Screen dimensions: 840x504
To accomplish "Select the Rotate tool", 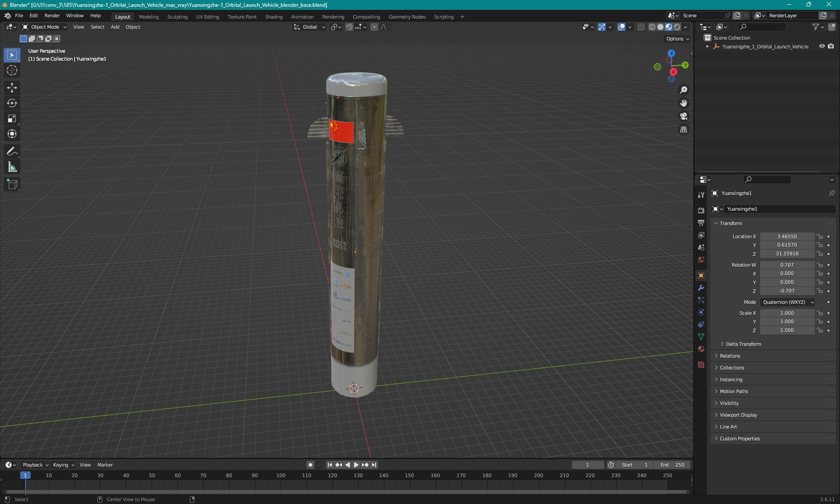I will click(x=12, y=103).
